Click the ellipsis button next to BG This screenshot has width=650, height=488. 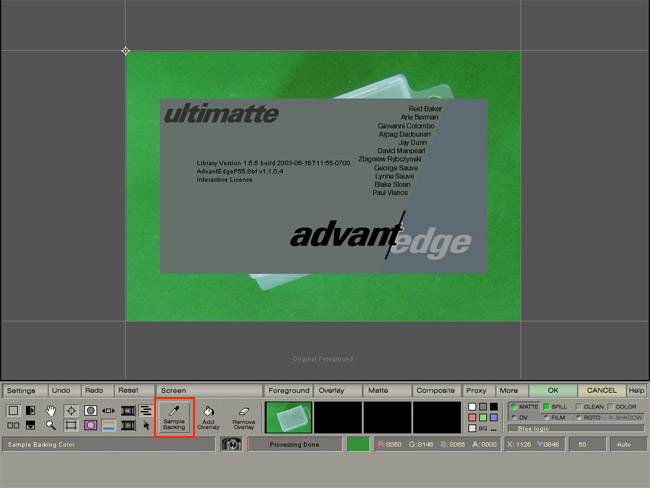[494, 429]
